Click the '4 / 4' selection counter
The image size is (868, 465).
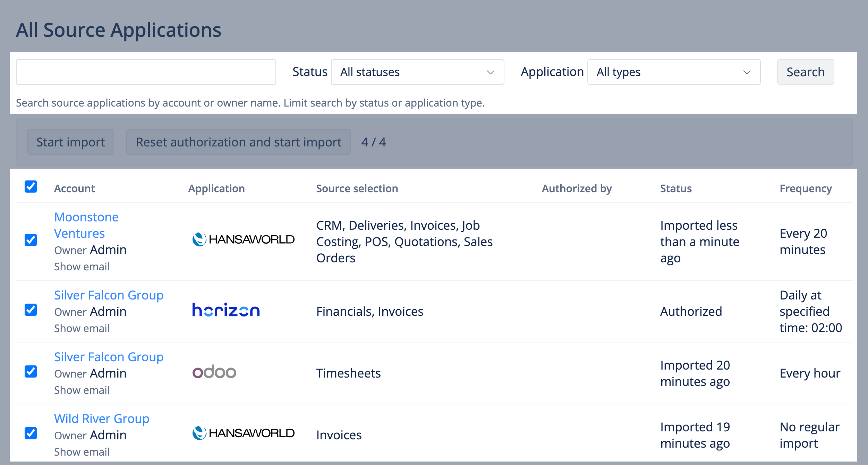click(x=373, y=142)
